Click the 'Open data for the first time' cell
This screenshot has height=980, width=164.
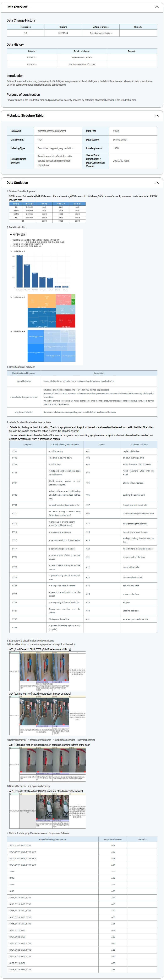click(101, 33)
